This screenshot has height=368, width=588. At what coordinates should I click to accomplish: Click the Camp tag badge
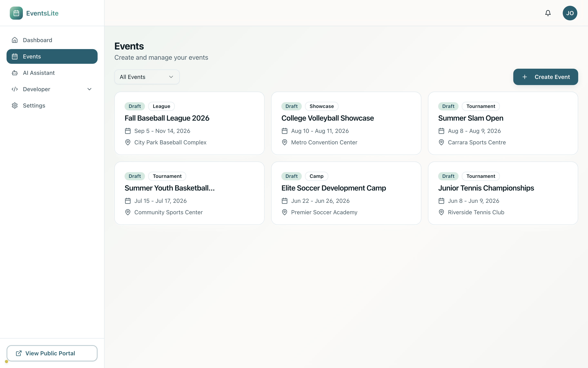pos(316,176)
